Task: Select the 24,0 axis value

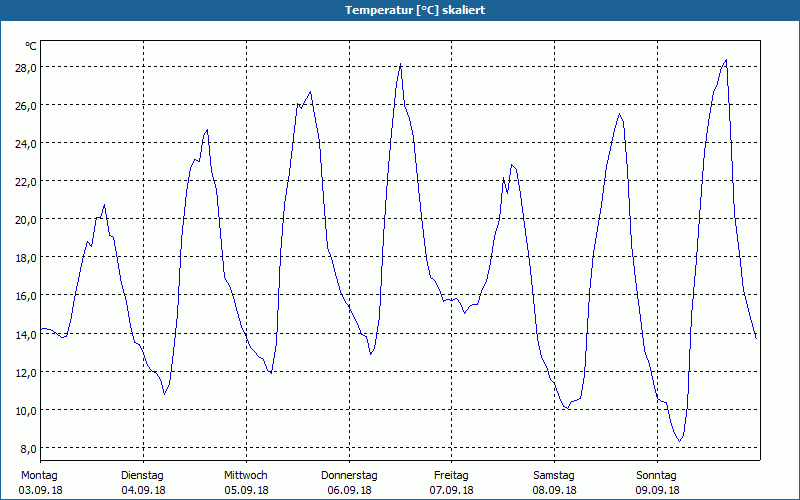Action: tap(26, 144)
